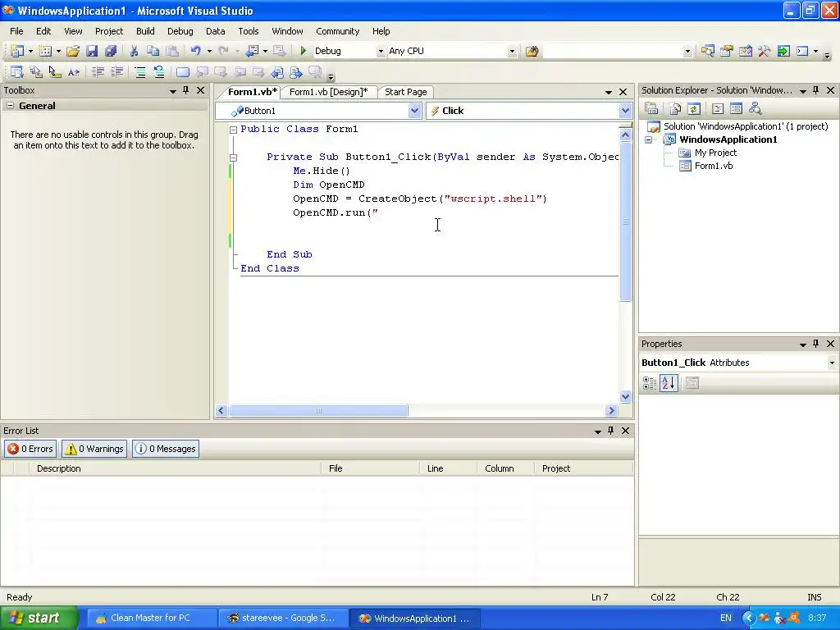The image size is (840, 630).
Task: Switch to Clean Master for PC taskbar item
Action: pos(150,619)
